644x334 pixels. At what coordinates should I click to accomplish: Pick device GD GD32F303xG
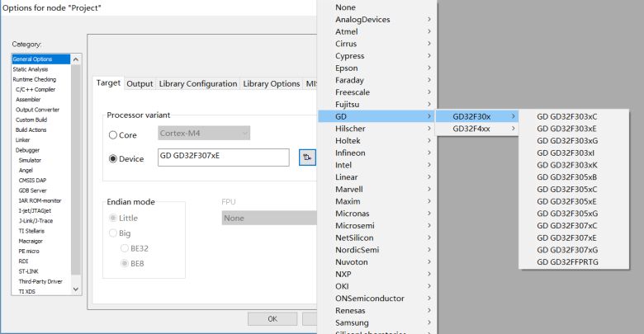tap(574, 141)
